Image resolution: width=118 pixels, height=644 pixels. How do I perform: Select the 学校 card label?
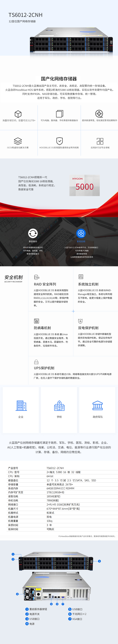(59, 417)
